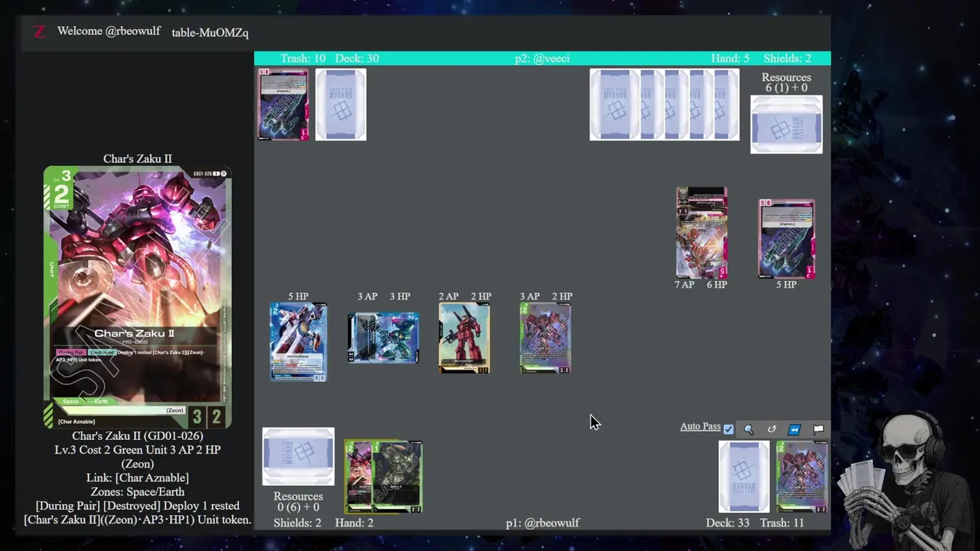Select opponent's base card with 5 HP

pyautogui.click(x=786, y=239)
